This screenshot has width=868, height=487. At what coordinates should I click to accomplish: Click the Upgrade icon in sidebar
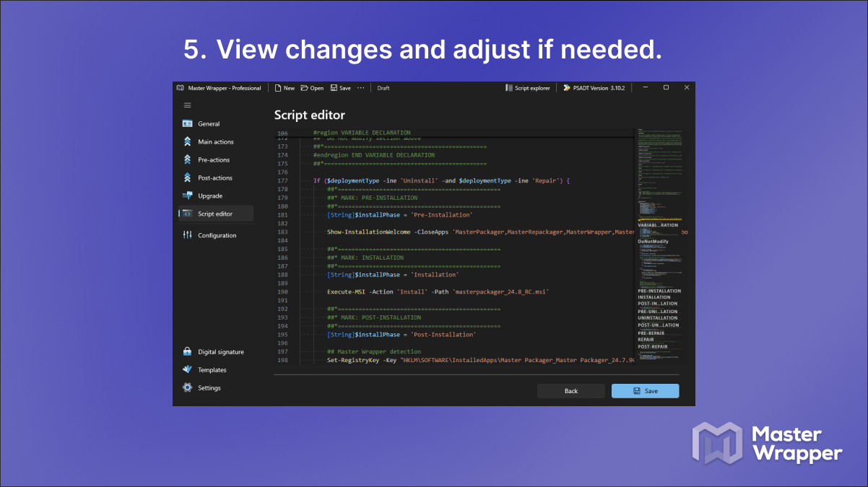pyautogui.click(x=188, y=196)
